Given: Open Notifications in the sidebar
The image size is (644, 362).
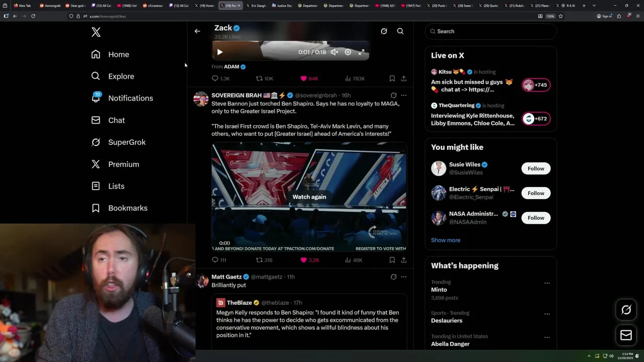Looking at the screenshot, I should [x=122, y=98].
